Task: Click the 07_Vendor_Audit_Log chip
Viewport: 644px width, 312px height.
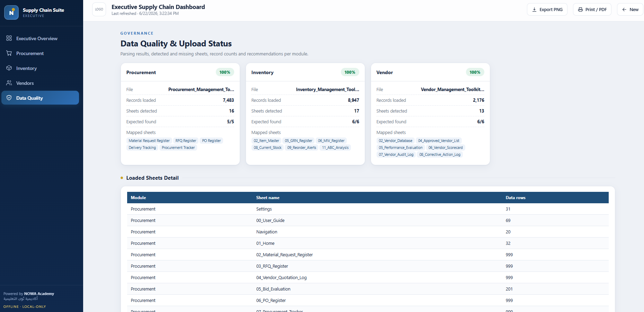Action: [x=396, y=154]
